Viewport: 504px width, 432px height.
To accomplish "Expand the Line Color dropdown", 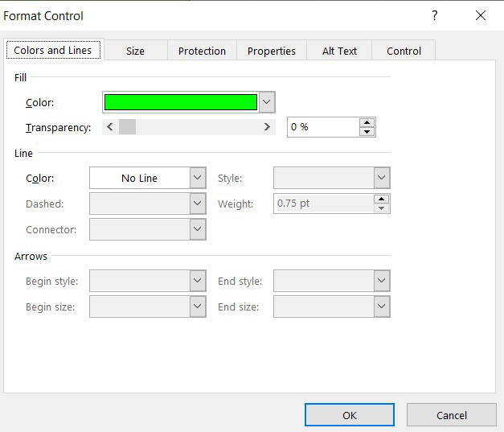I will 198,178.
